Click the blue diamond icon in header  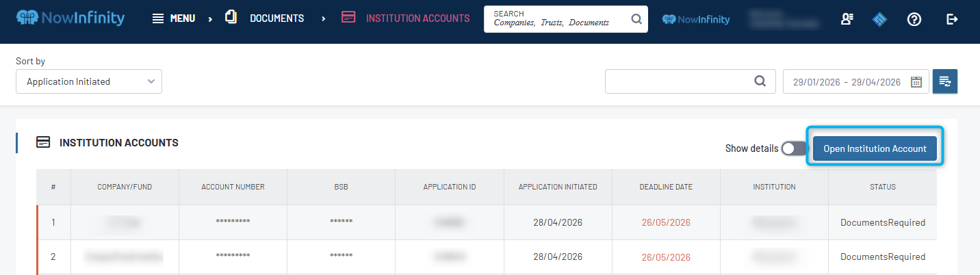pos(879,19)
